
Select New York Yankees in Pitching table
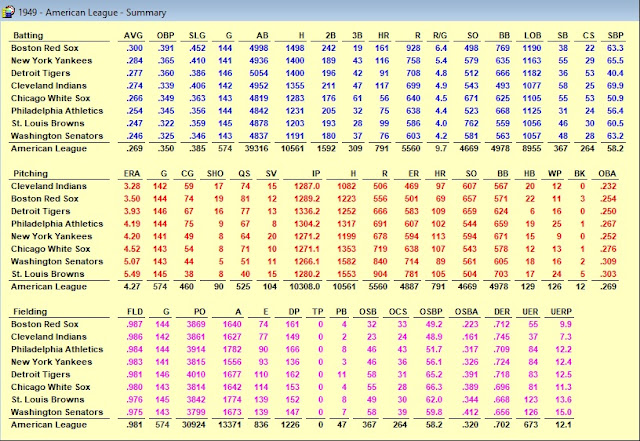[51, 236]
